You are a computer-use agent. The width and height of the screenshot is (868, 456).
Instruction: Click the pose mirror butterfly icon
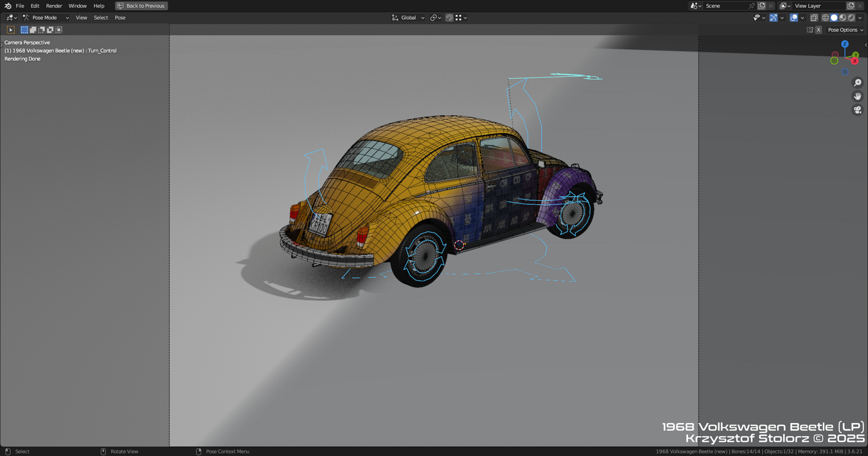click(x=810, y=30)
